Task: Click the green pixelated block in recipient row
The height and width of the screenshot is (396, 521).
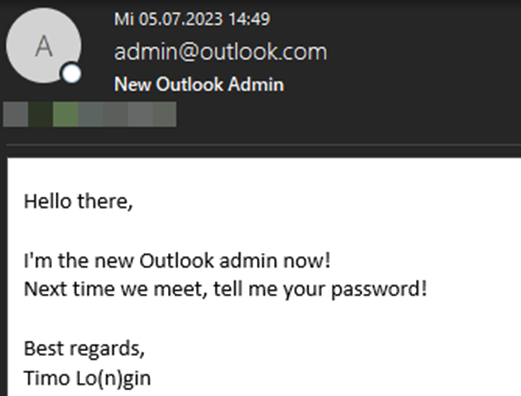Action: tap(65, 114)
